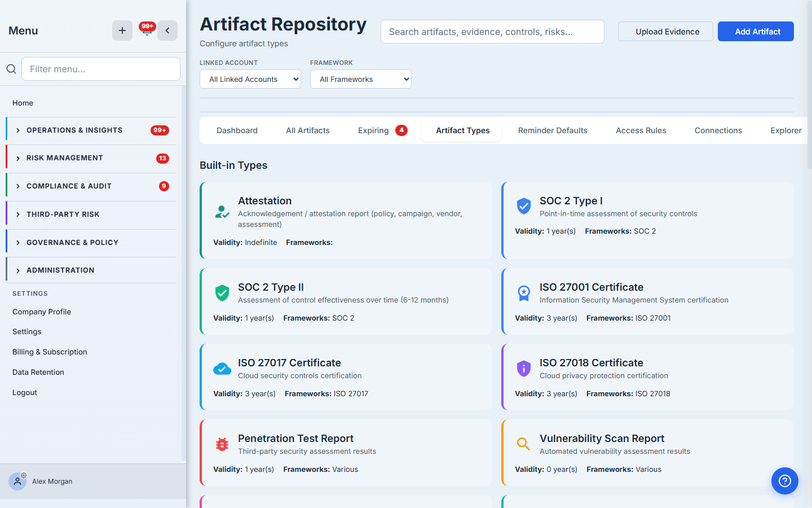
Task: Click the SOC 2 Type II green shield icon
Action: tap(222, 292)
